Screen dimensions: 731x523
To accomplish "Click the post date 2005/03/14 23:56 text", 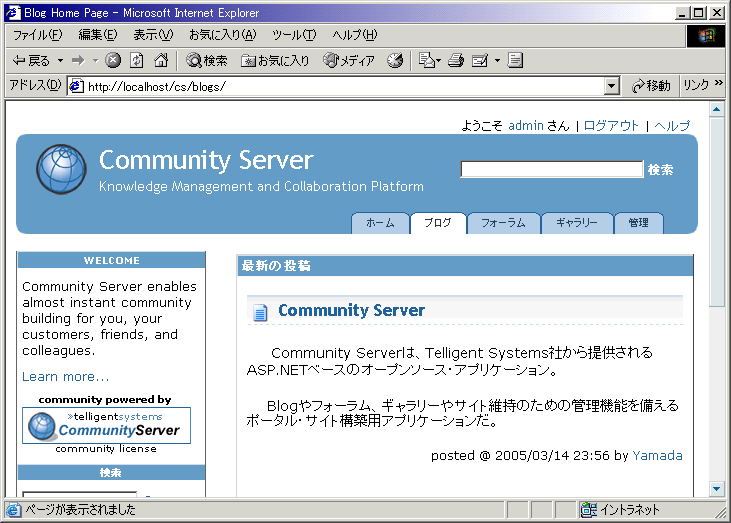I will click(x=552, y=455).
